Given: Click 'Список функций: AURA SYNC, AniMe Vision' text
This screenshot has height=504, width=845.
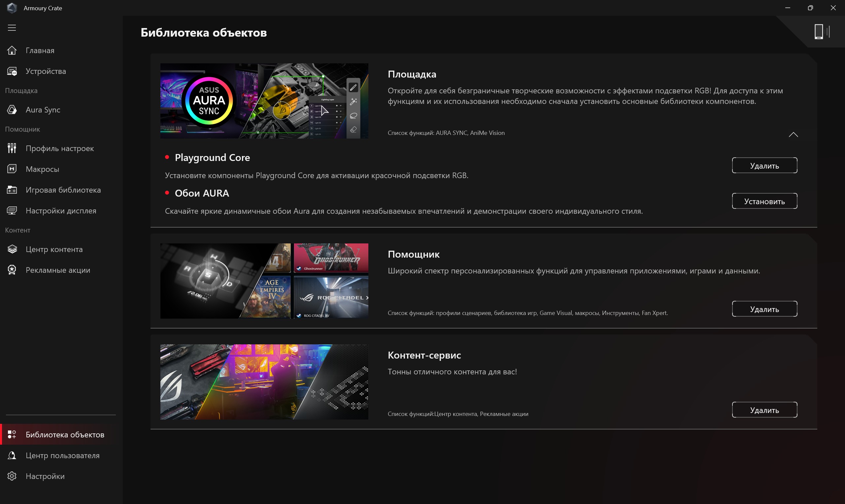Looking at the screenshot, I should pyautogui.click(x=446, y=133).
